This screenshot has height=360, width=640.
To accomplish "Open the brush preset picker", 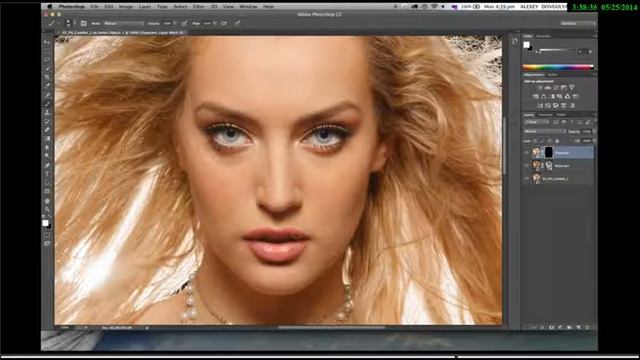I will point(69,23).
